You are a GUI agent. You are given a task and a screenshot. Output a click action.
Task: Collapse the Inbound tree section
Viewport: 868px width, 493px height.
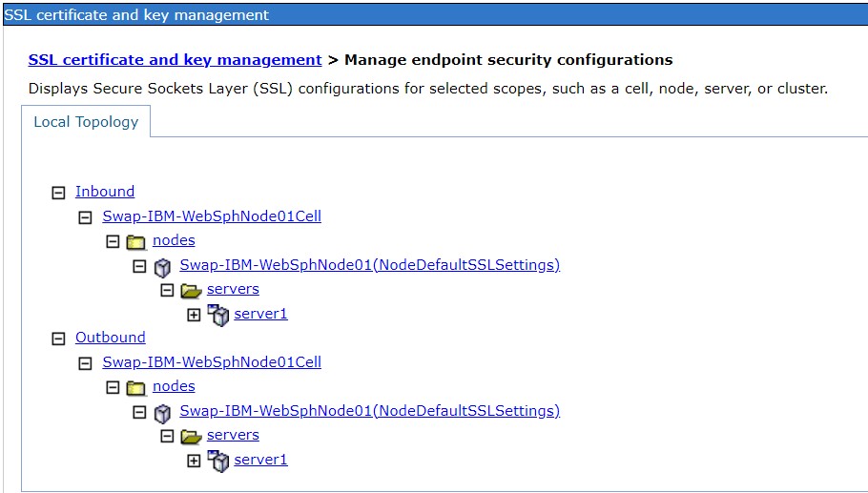(x=58, y=193)
